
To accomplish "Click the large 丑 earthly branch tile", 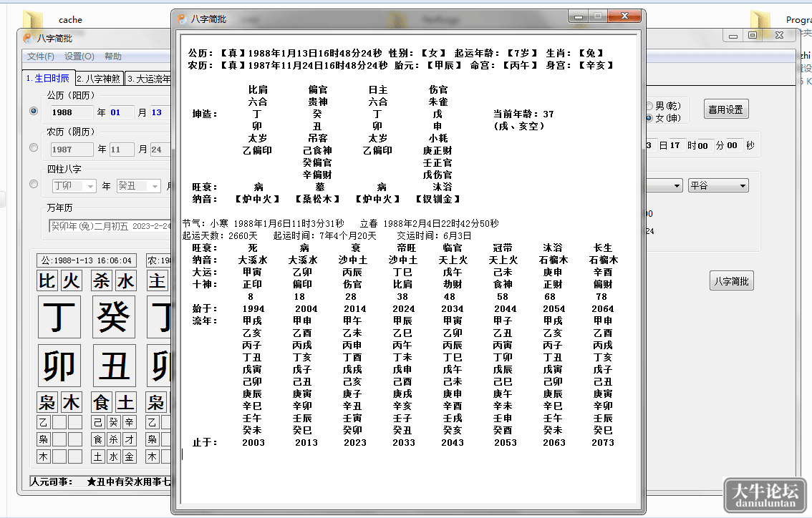I will [x=115, y=366].
